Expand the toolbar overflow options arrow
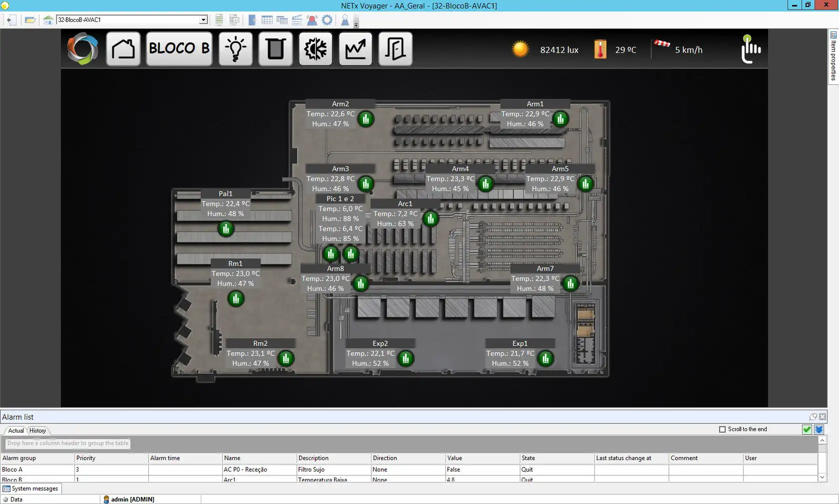Viewport: 839px width, 504px height. click(357, 25)
